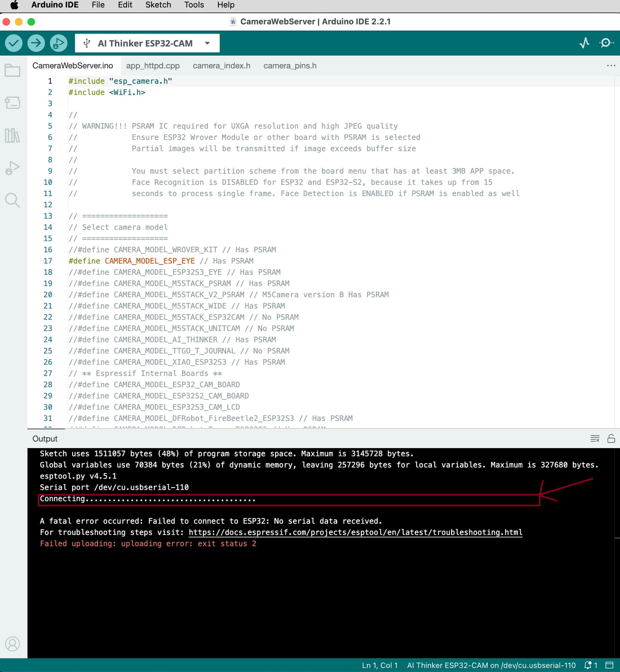
Task: Open the Serial Plotter
Action: pos(585,43)
